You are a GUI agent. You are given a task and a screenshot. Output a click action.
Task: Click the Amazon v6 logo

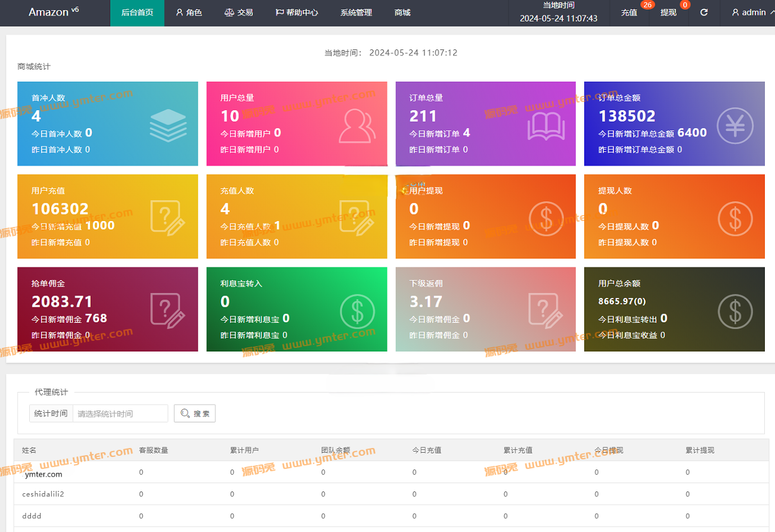(54, 12)
